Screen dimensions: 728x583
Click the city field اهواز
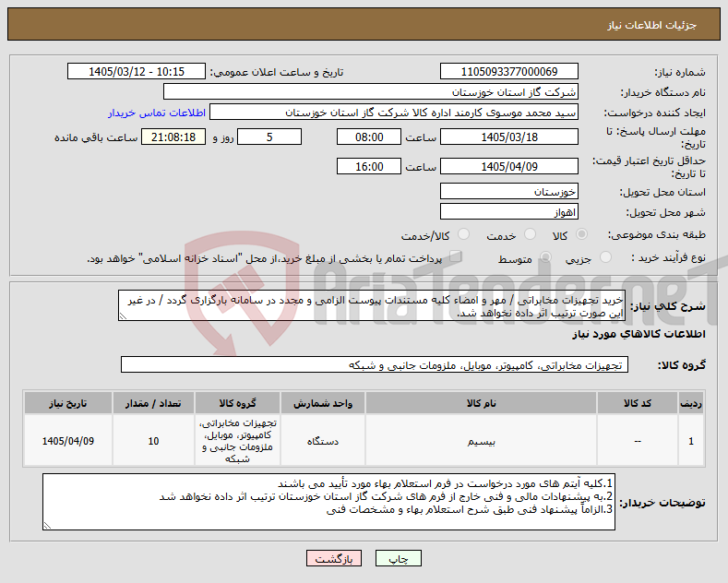[508, 211]
